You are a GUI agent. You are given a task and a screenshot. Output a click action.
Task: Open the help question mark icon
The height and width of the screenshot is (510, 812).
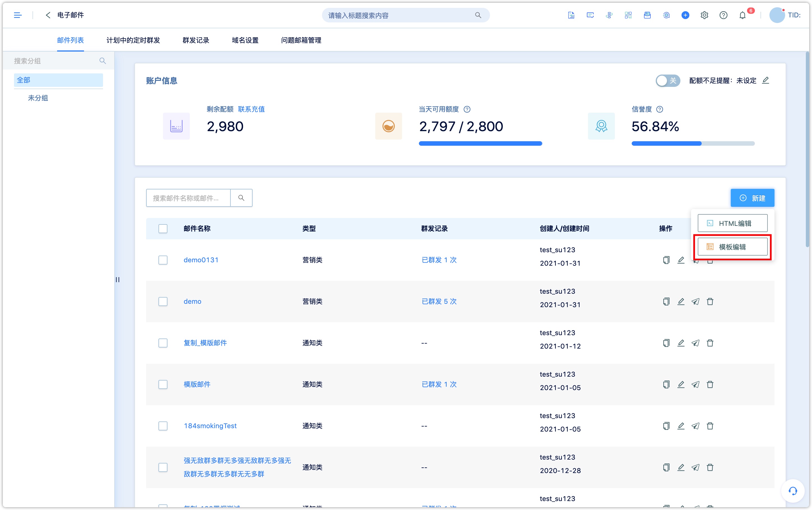click(723, 15)
